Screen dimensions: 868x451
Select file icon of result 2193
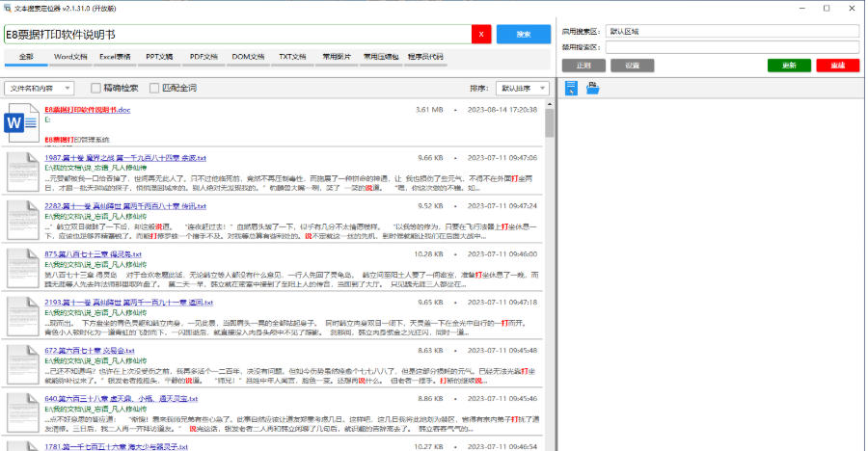tap(22, 316)
